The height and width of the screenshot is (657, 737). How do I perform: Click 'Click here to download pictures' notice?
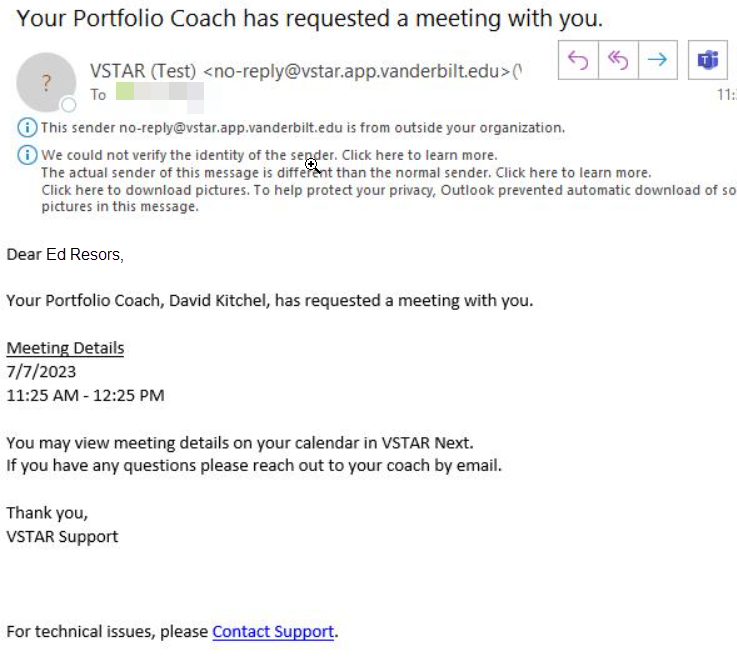pyautogui.click(x=389, y=198)
